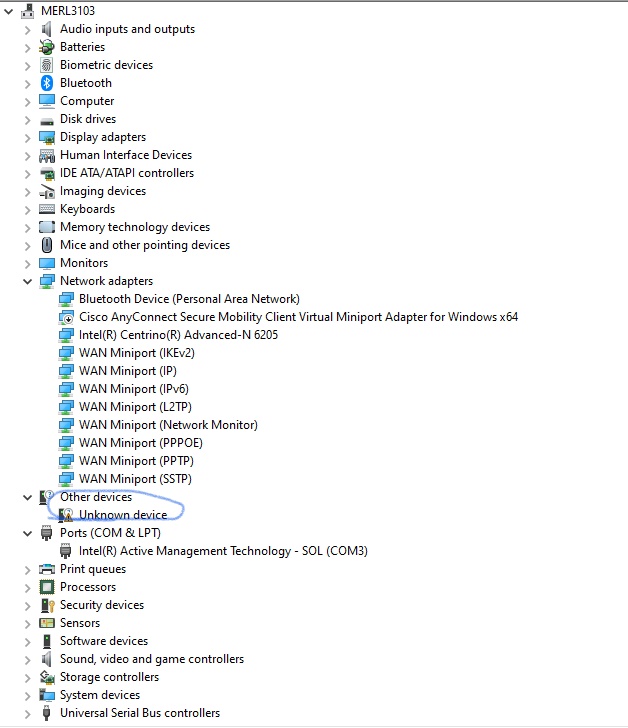Click the IDE ATA/ATAPI controllers icon
The width and height of the screenshot is (628, 728).
(x=46, y=173)
